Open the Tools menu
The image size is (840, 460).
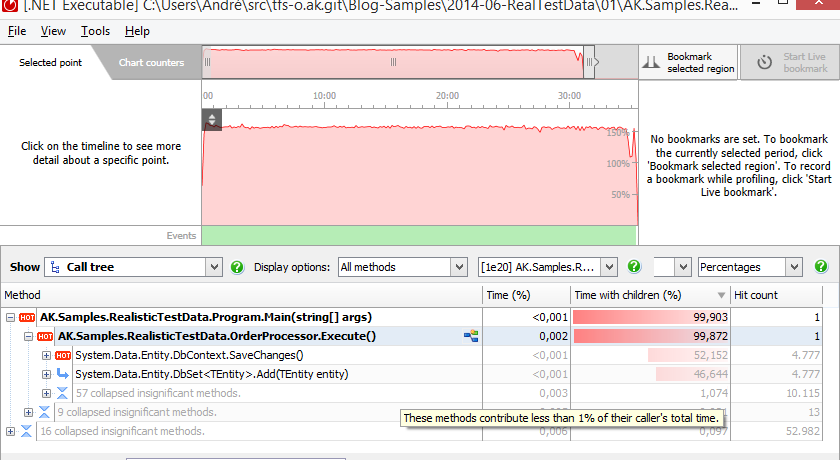(95, 31)
